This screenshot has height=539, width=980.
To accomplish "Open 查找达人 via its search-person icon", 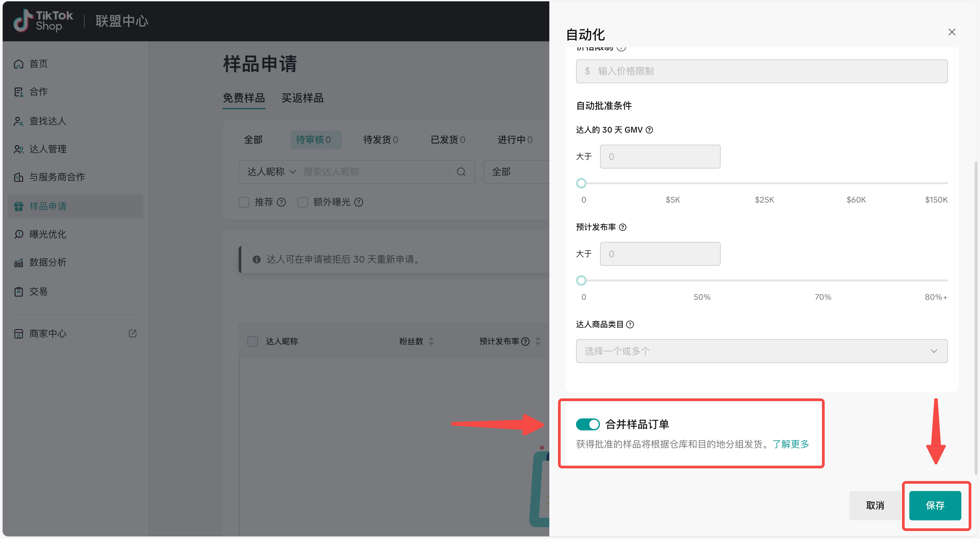I will pos(18,121).
